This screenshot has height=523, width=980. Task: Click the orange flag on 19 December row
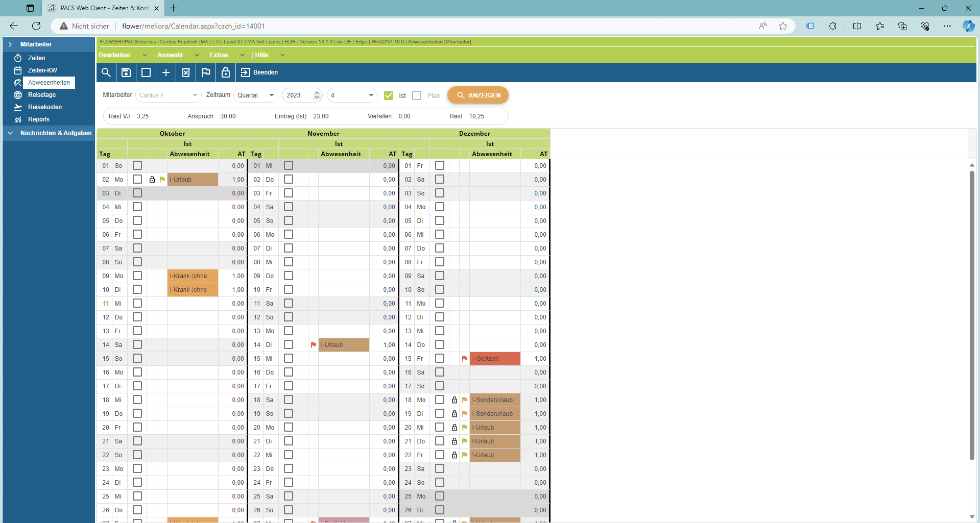[465, 414]
